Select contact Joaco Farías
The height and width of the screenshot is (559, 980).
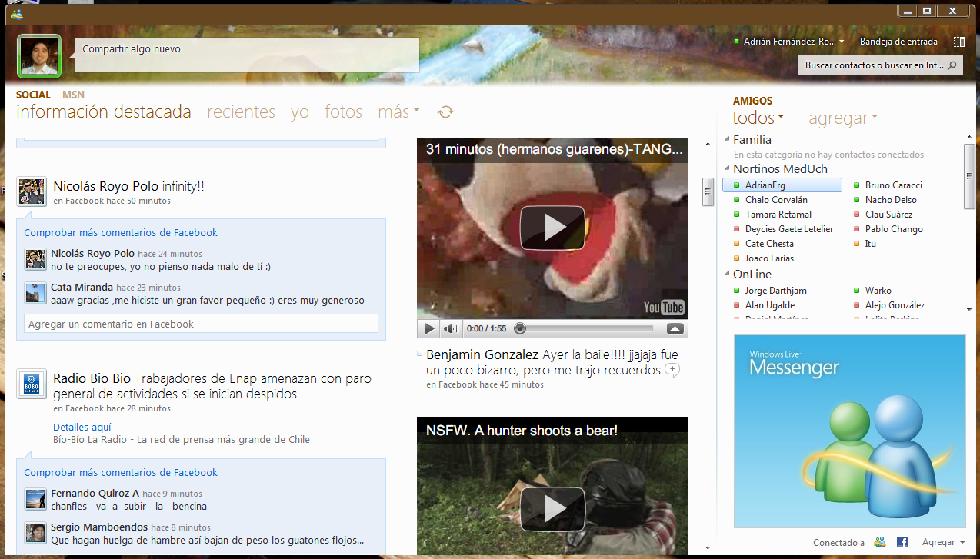coord(769,258)
